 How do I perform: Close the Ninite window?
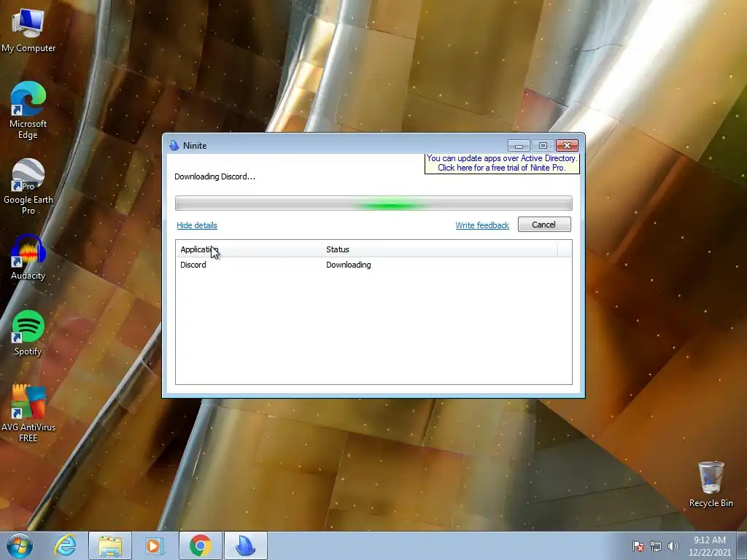567,145
